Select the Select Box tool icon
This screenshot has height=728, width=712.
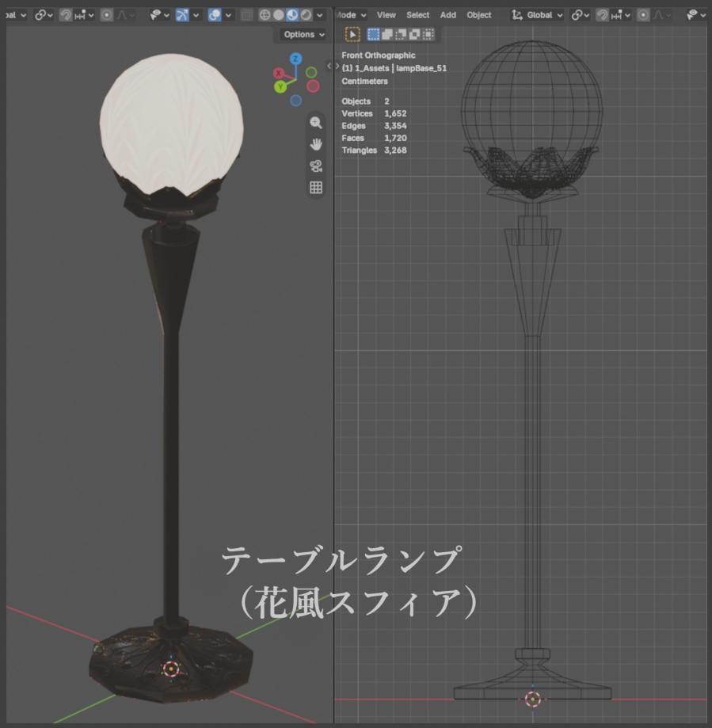pyautogui.click(x=352, y=34)
